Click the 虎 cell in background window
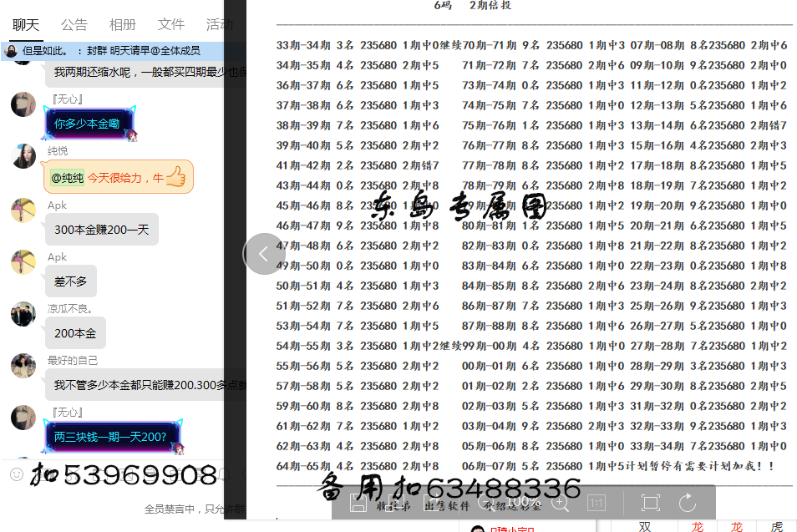This screenshot has width=797, height=532. (x=777, y=526)
